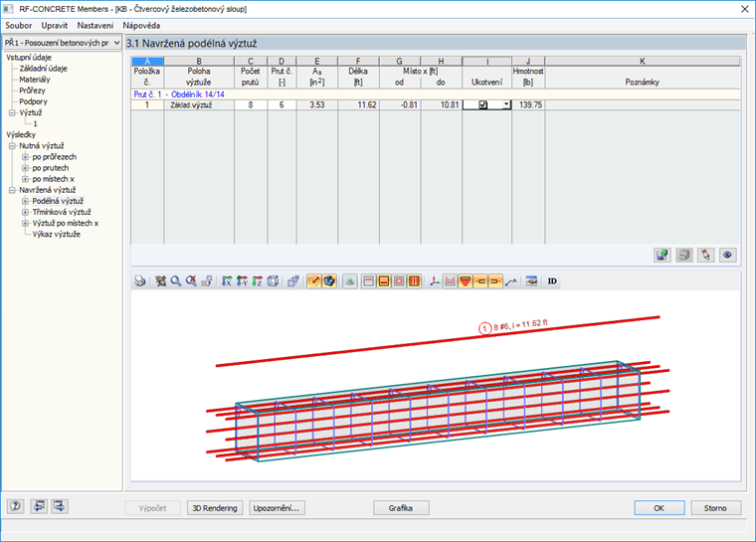Click the save with green database icon
The height and width of the screenshot is (542, 756).
tap(662, 255)
